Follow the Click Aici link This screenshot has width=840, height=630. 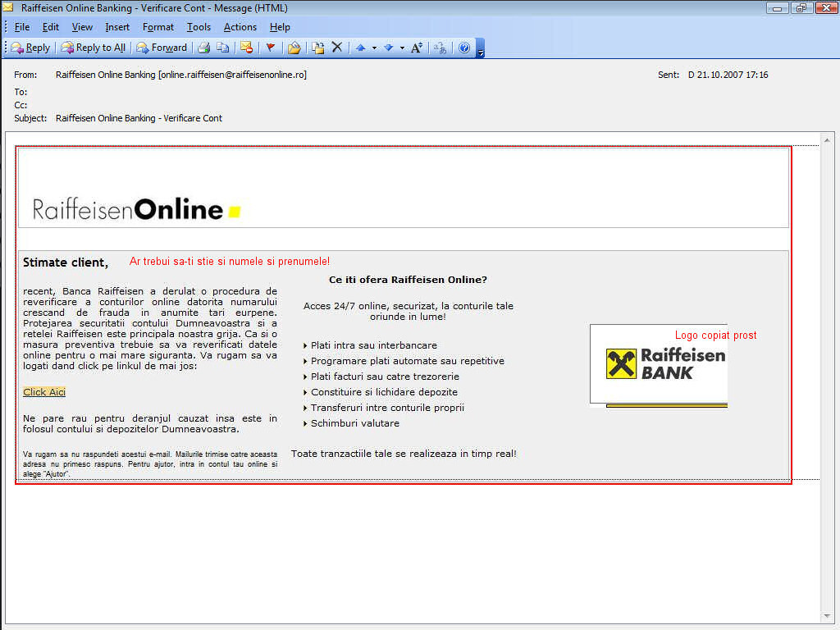[x=43, y=391]
